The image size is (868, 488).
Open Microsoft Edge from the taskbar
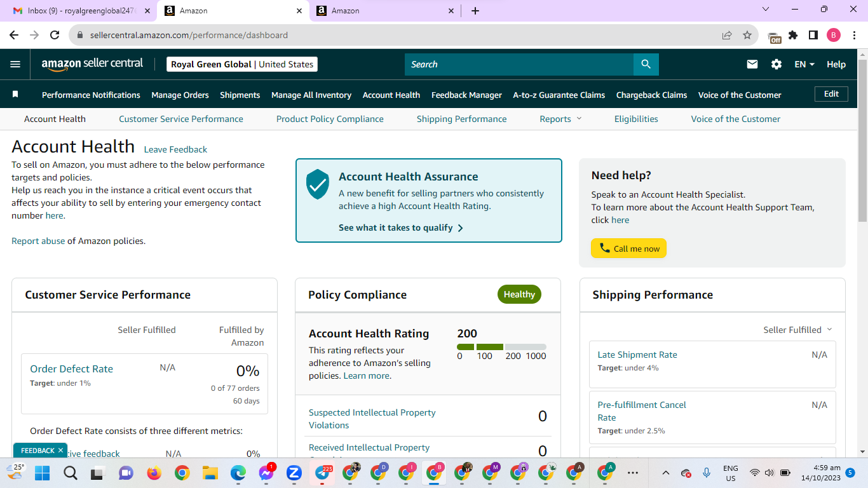[x=238, y=473]
